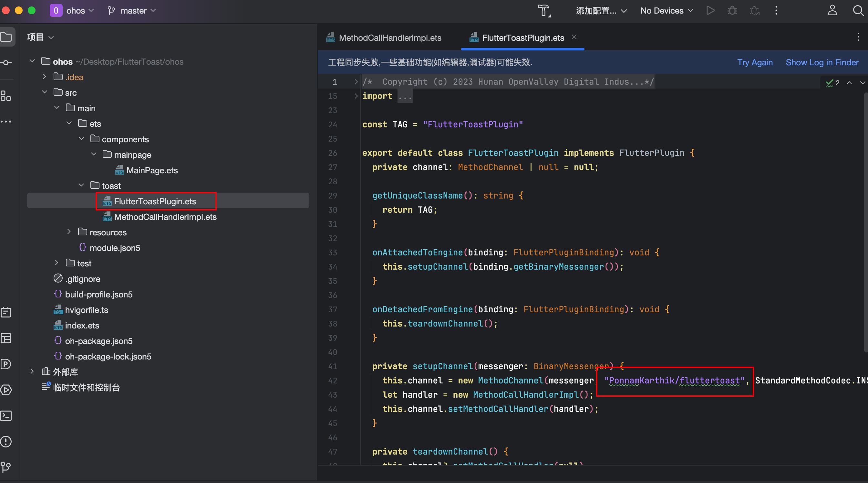Unfold the collapsed import block on line 15

point(356,96)
